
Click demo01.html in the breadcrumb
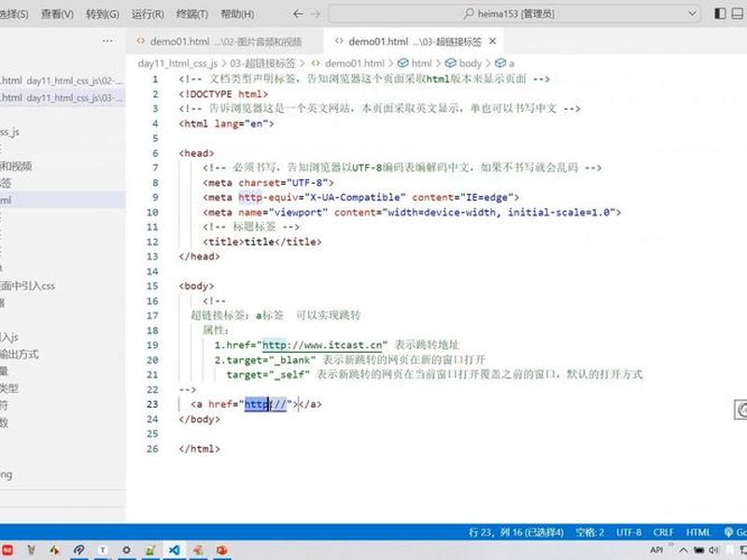point(355,63)
